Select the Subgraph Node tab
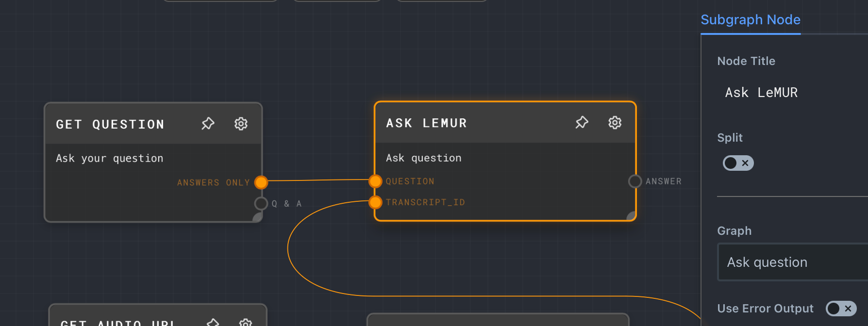Screen dimensions: 868x326 tap(751, 20)
